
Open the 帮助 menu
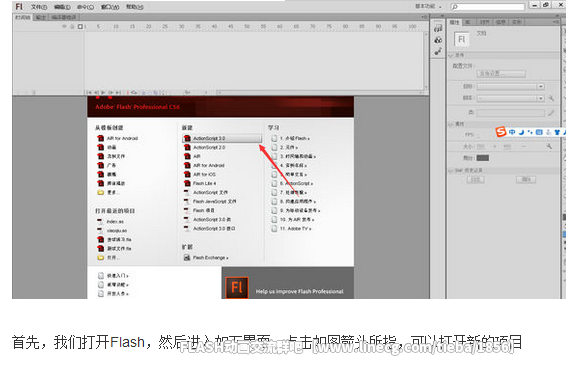point(135,7)
